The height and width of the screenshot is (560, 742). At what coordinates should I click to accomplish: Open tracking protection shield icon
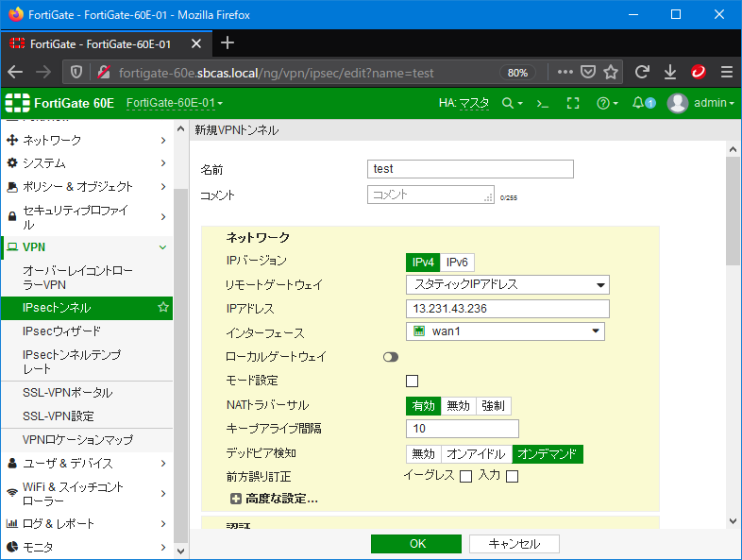click(76, 73)
